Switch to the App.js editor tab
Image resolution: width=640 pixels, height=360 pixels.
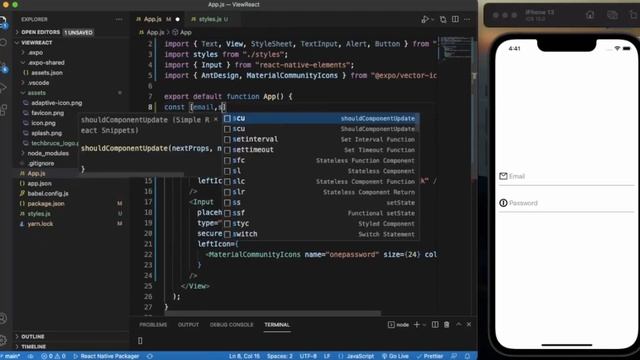pyautogui.click(x=158, y=19)
